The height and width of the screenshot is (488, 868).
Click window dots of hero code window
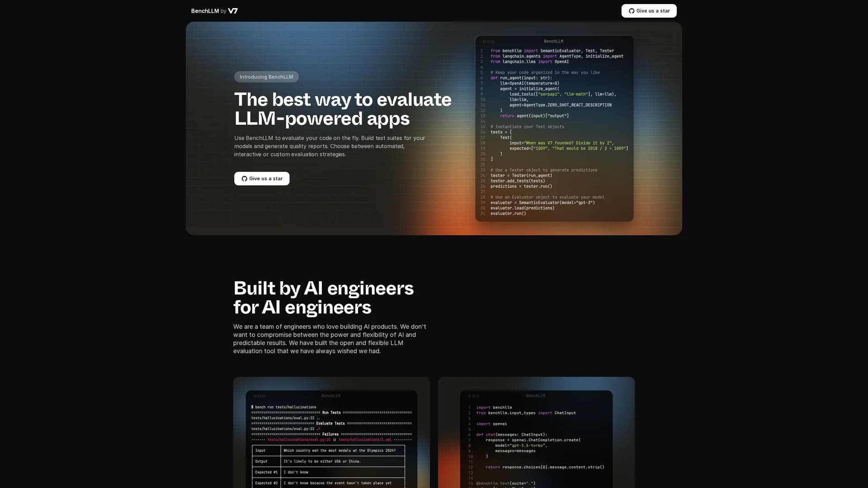coord(488,42)
